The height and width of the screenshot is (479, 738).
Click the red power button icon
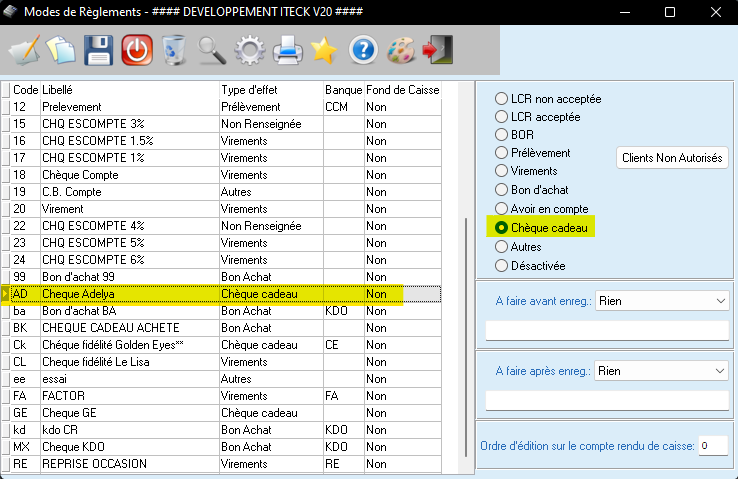coord(136,49)
